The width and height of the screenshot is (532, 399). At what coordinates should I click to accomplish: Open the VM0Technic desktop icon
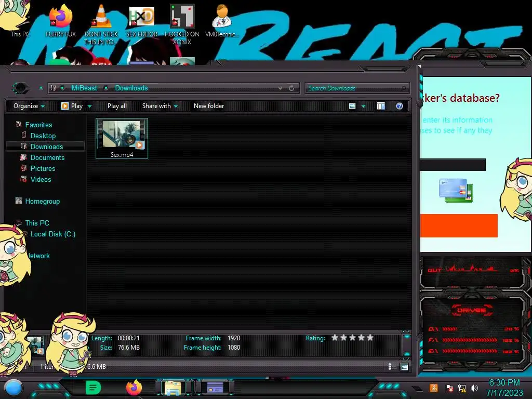(x=222, y=20)
